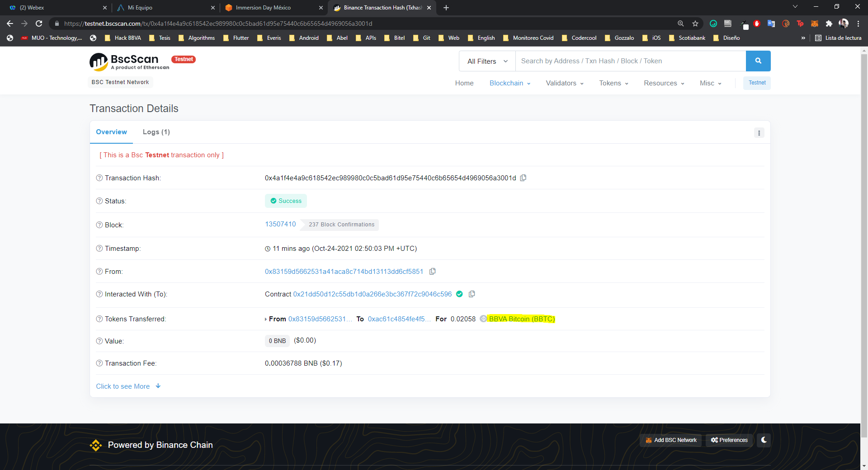Open the Algorithms bookmark folder
Image resolution: width=868 pixels, height=470 pixels.
point(197,38)
